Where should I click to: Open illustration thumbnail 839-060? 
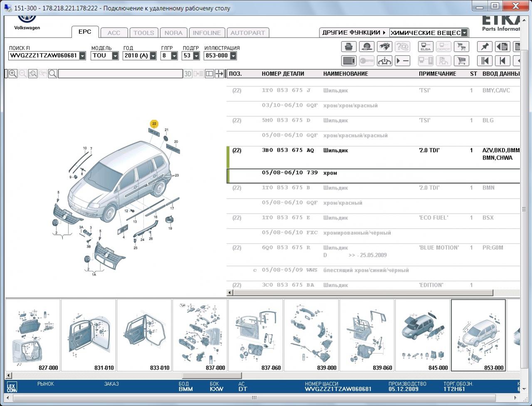[367, 335]
